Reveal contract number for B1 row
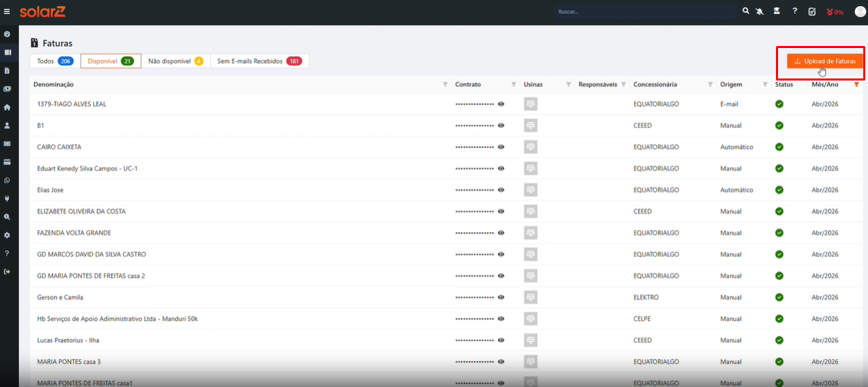Image resolution: width=868 pixels, height=387 pixels. tap(501, 126)
